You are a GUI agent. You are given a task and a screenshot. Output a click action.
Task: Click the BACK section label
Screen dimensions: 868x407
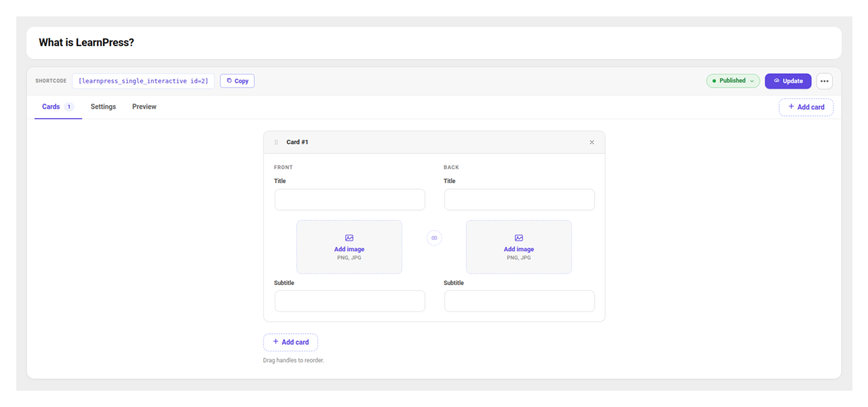tap(451, 168)
